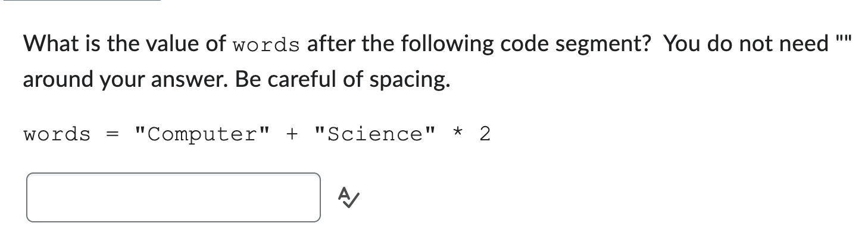Click the equals sign after words variable
Image resolution: width=868 pixels, height=245 pixels.
click(113, 135)
